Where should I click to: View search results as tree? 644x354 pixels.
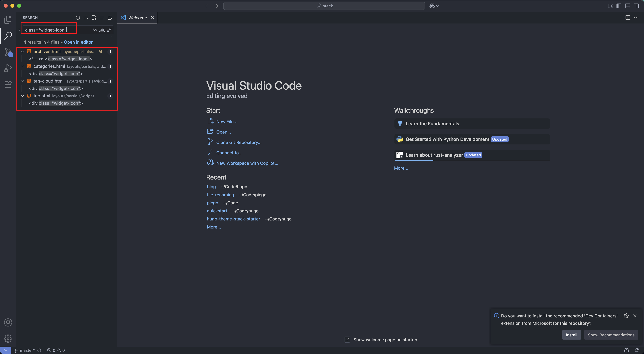102,17
